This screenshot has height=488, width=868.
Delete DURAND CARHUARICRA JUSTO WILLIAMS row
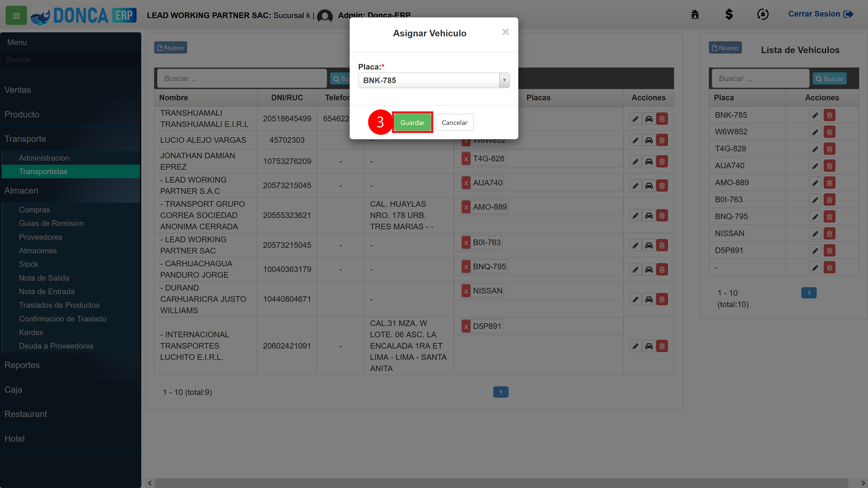coord(662,299)
